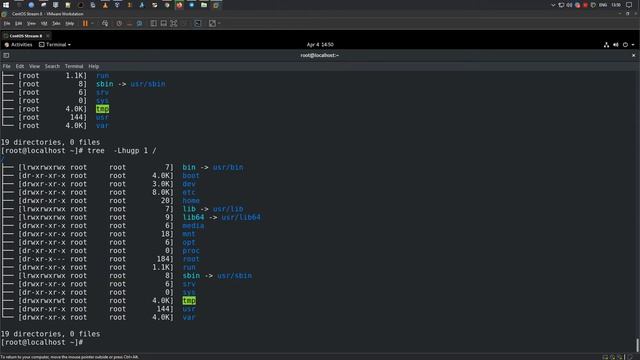Click 'tree -Lhugp 1 /' command text
The image size is (640, 360).
click(x=122, y=151)
